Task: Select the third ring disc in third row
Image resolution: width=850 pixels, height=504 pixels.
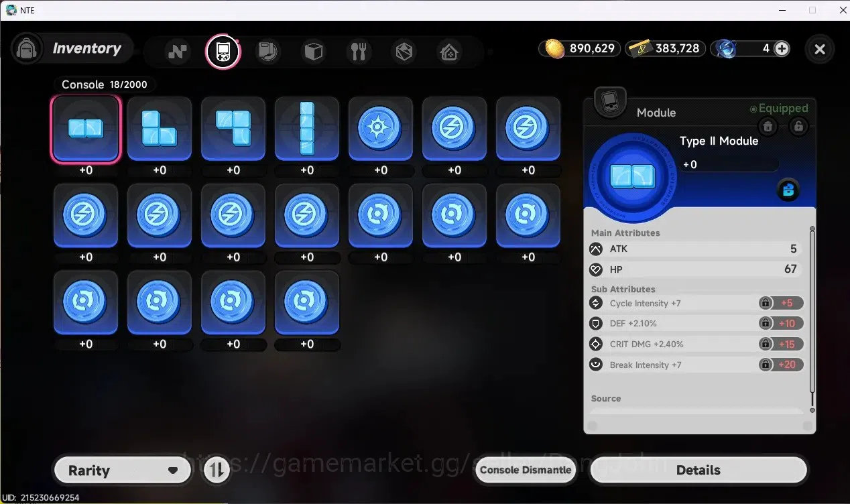Action: pyautogui.click(x=233, y=302)
